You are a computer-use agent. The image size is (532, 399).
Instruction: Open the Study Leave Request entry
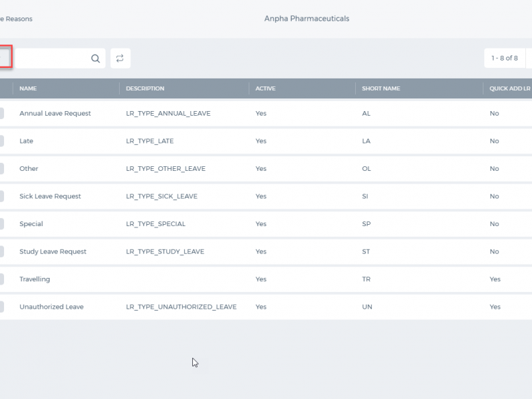53,251
